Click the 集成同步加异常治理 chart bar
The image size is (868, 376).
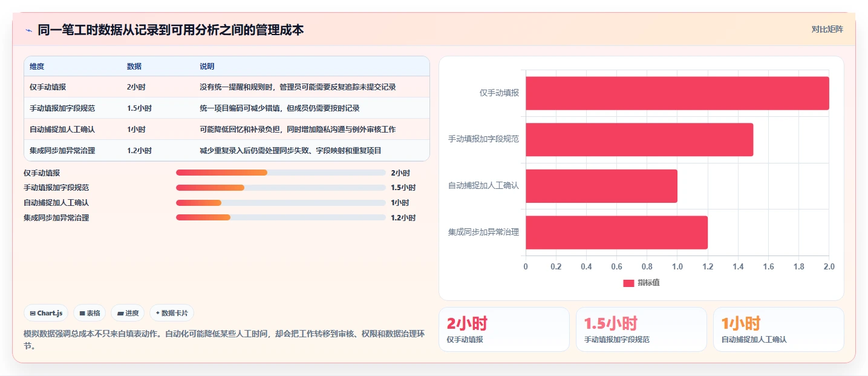click(616, 233)
